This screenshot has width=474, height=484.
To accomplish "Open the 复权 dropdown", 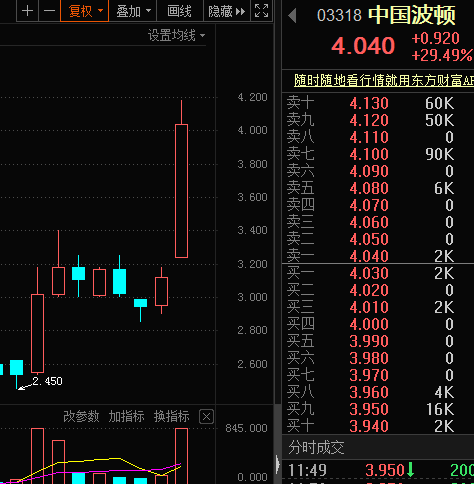I will pyautogui.click(x=85, y=11).
